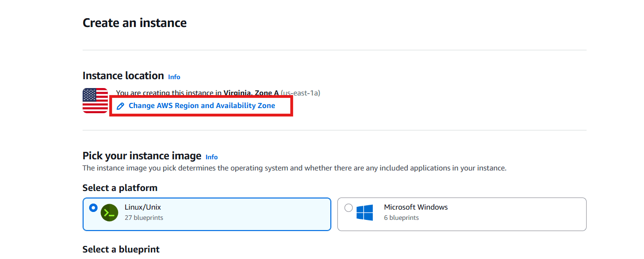Click the Select a platform heading

click(x=120, y=188)
